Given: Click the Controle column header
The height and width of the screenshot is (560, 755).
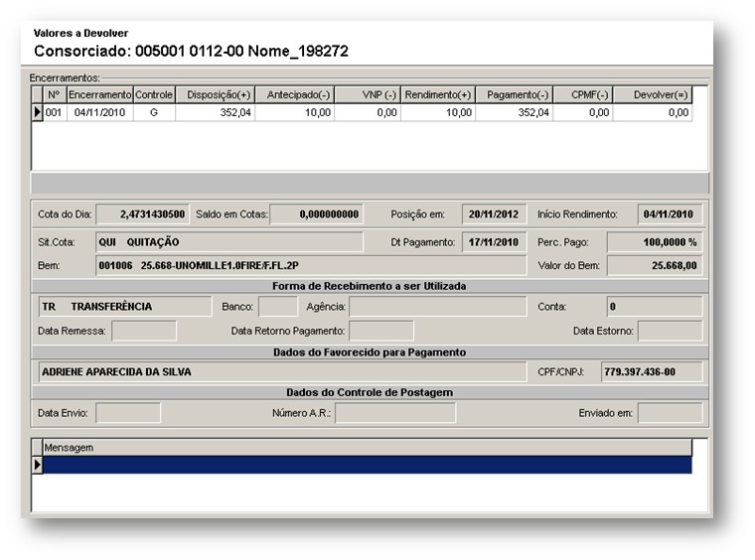Looking at the screenshot, I should (x=154, y=94).
